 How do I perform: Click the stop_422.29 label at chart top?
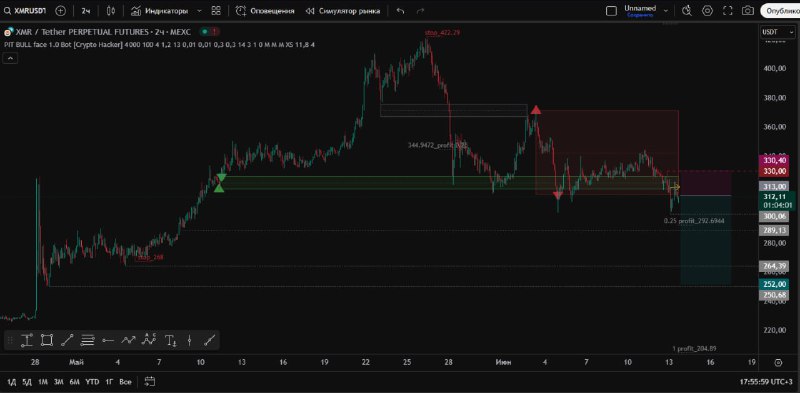[442, 33]
